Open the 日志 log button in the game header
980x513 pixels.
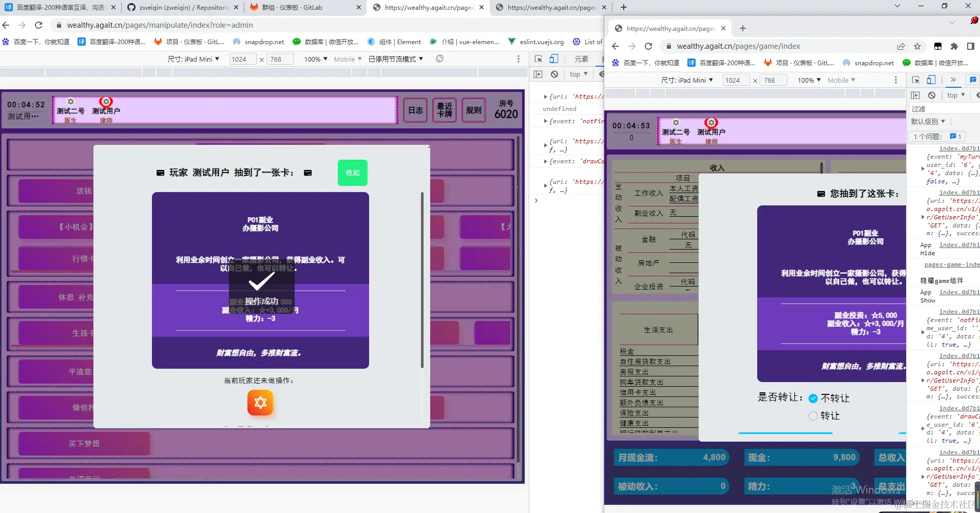click(x=415, y=110)
